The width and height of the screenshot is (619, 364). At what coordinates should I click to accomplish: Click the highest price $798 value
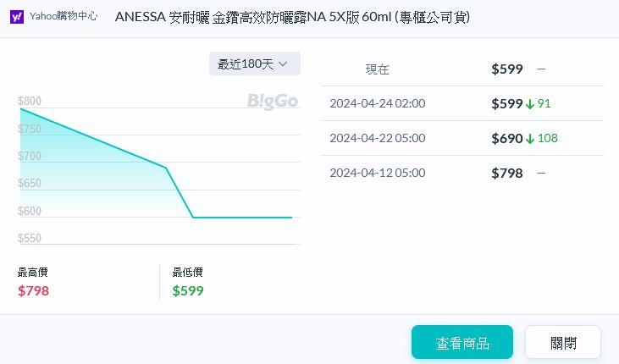tap(34, 290)
